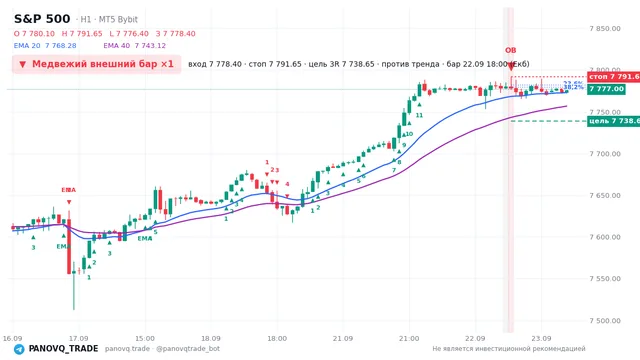The image size is (640, 360).
Task: Click the low value L 7 776.40
Action: click(x=129, y=33)
